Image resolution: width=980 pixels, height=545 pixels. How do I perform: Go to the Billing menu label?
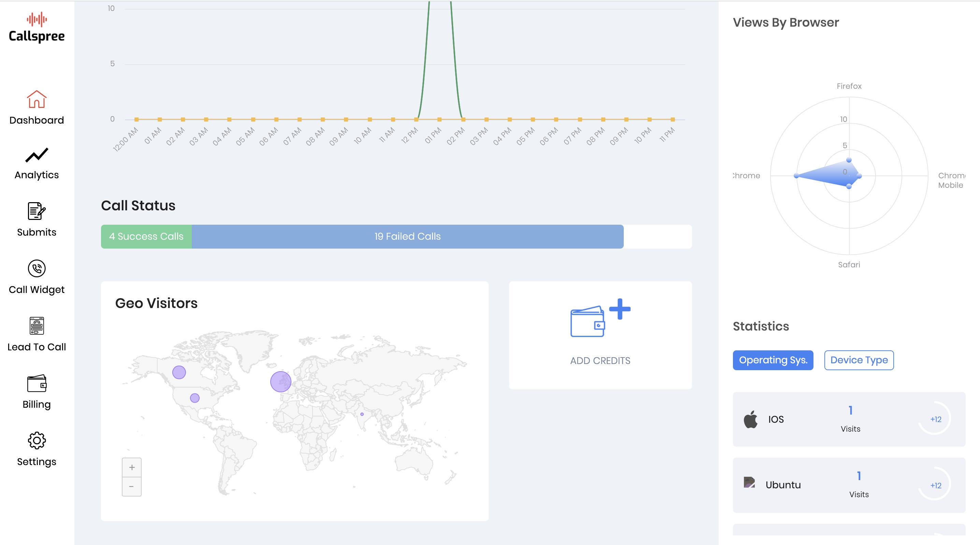37,405
